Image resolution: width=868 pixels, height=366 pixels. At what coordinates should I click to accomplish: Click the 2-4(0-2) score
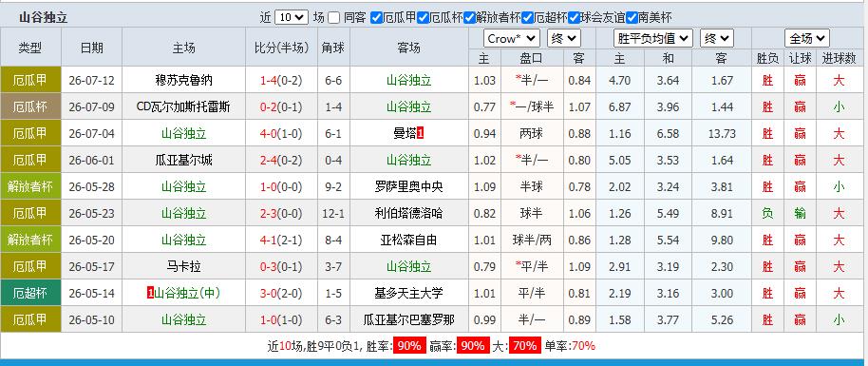tap(281, 161)
